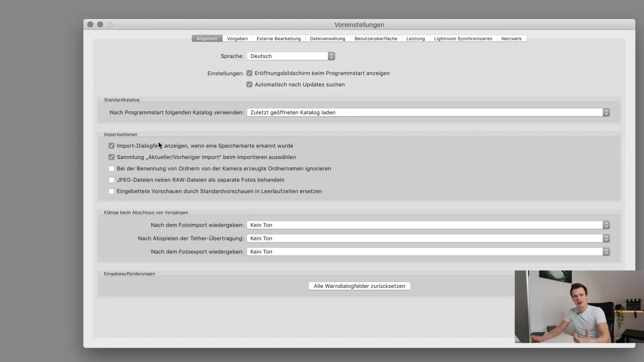Open the Benutzeroberfläche tab
The width and height of the screenshot is (644, 362).
pos(376,39)
